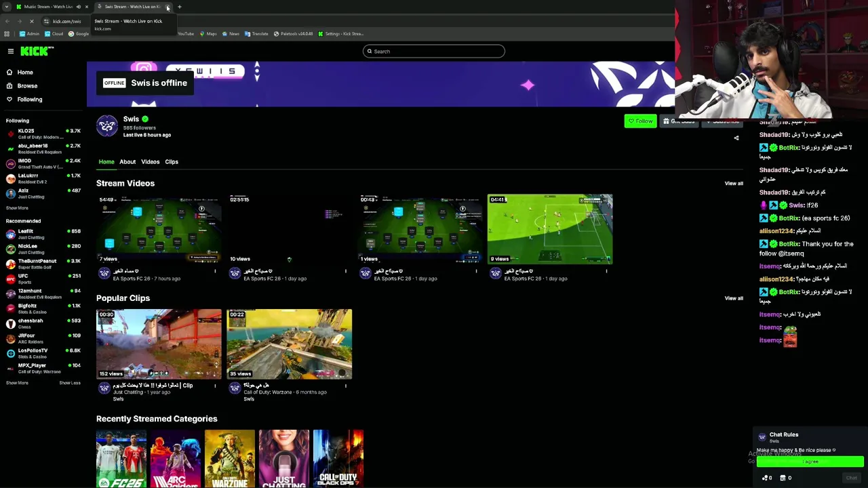Open KLO25's channel avatar in Following

[x=10, y=134]
